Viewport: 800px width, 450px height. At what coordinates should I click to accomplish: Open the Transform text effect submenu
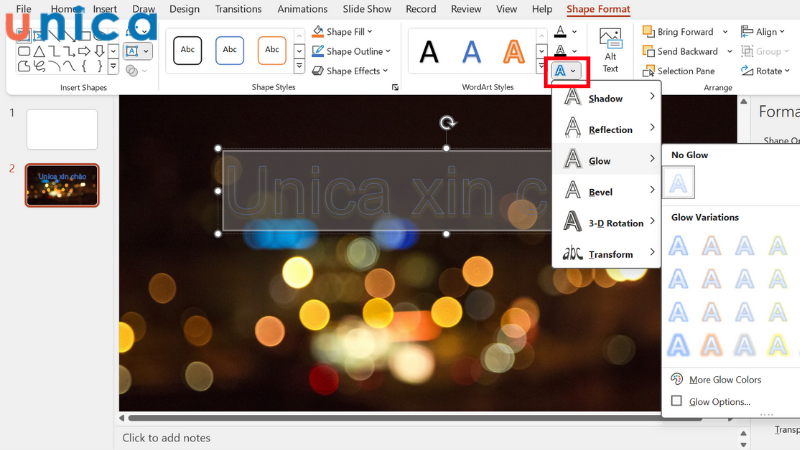606,254
